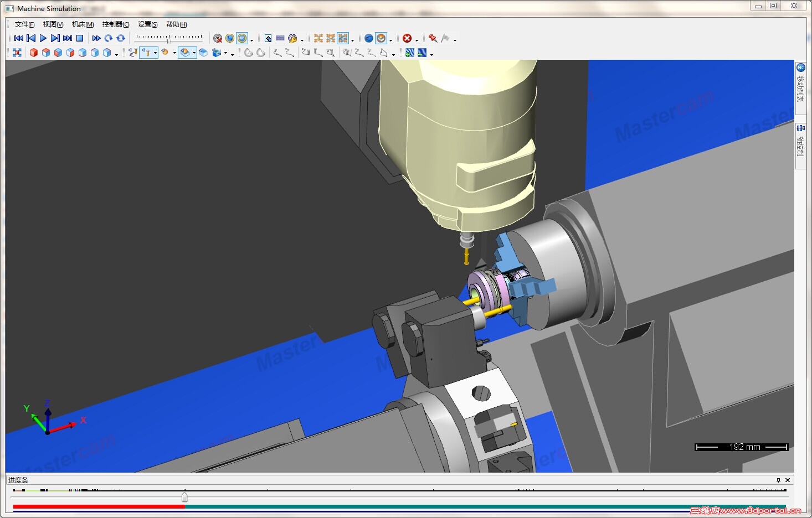Expand dropdown after fixture grid icons

(x=352, y=40)
